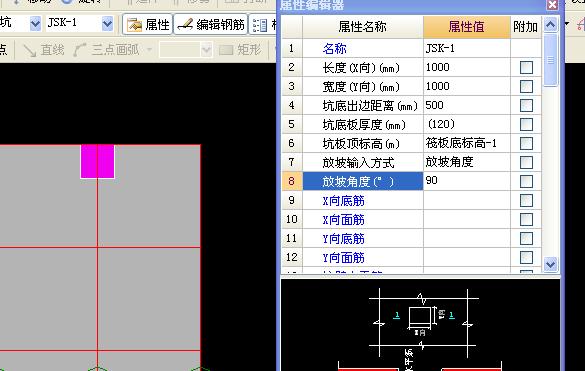Click the list icon beside 编辑钢筋
Screen dimensions: 585x371
tap(260, 25)
